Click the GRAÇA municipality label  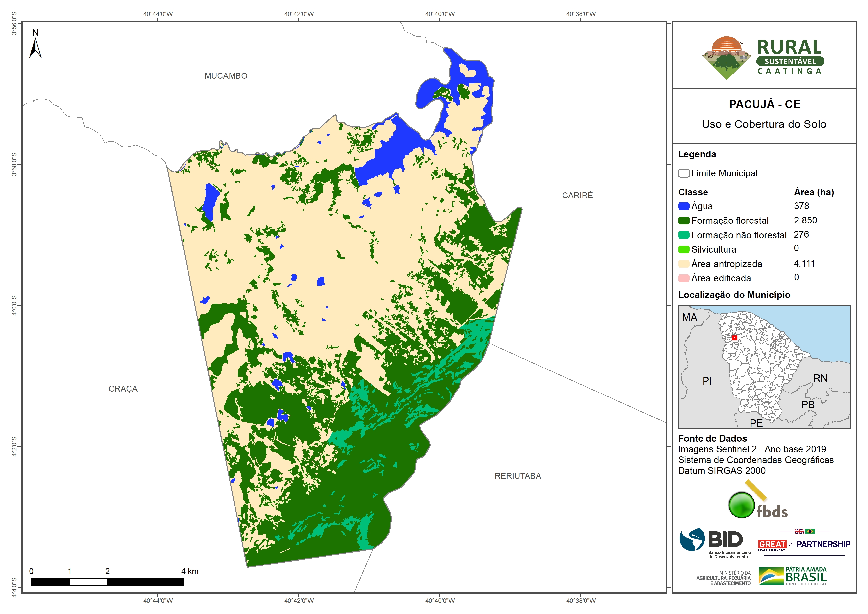coord(123,389)
